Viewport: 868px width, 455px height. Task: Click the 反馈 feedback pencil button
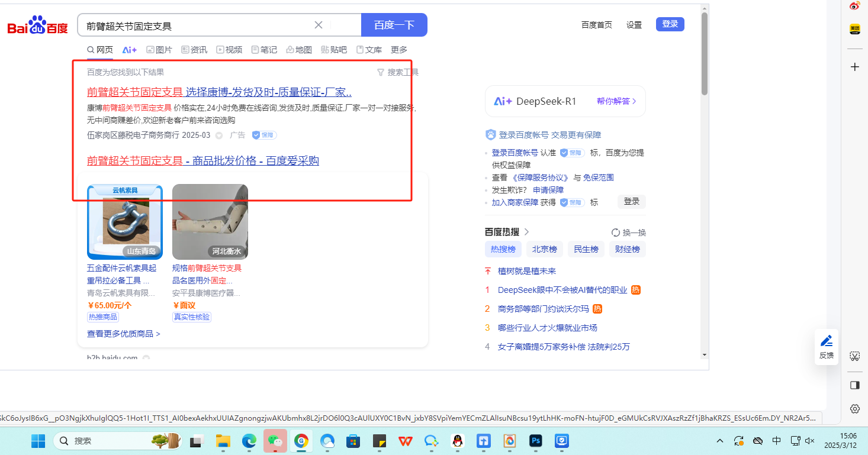click(x=827, y=346)
